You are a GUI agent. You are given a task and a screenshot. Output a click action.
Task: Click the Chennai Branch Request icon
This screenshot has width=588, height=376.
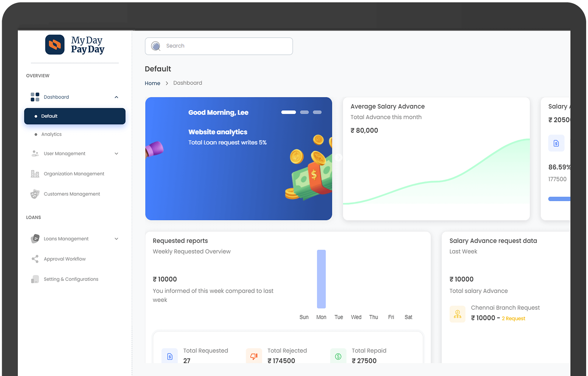tap(458, 314)
